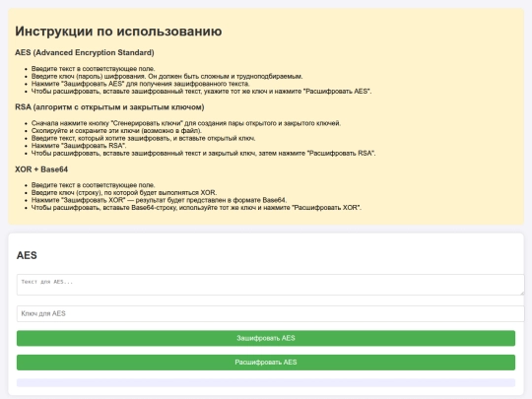Click the line 'Введите текст, который хотите зашифровать'
The image size is (532, 399).
144,138
